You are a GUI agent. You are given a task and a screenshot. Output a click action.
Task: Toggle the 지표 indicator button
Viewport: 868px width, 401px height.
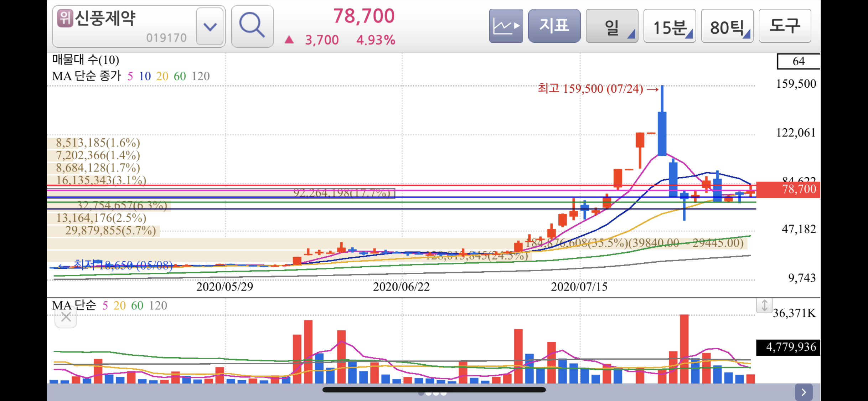554,26
